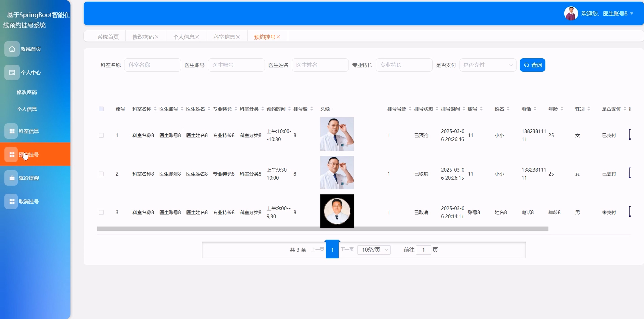The image size is (644, 319).
Task: Click the 系统首页 home icon in sidebar
Action: pos(12,49)
